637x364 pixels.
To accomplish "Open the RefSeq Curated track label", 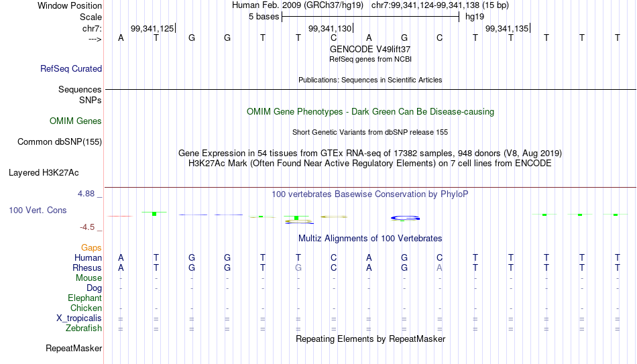I will [x=70, y=68].
